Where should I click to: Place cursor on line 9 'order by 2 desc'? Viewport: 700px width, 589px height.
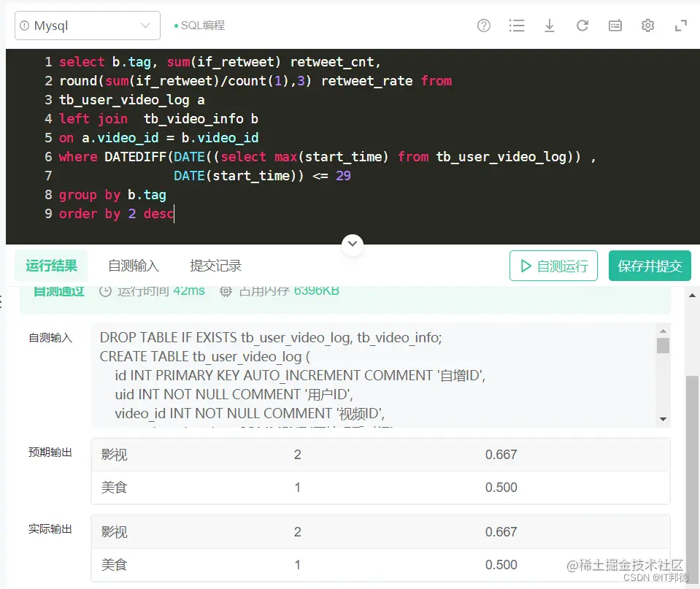[116, 213]
